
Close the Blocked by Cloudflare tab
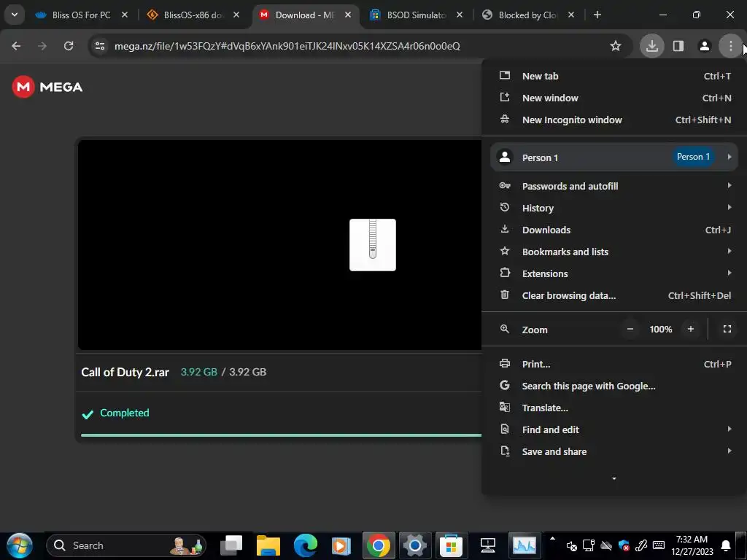point(570,15)
